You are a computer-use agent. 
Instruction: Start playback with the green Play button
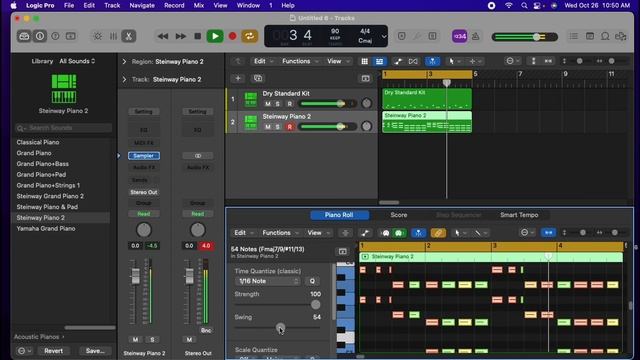coord(215,36)
